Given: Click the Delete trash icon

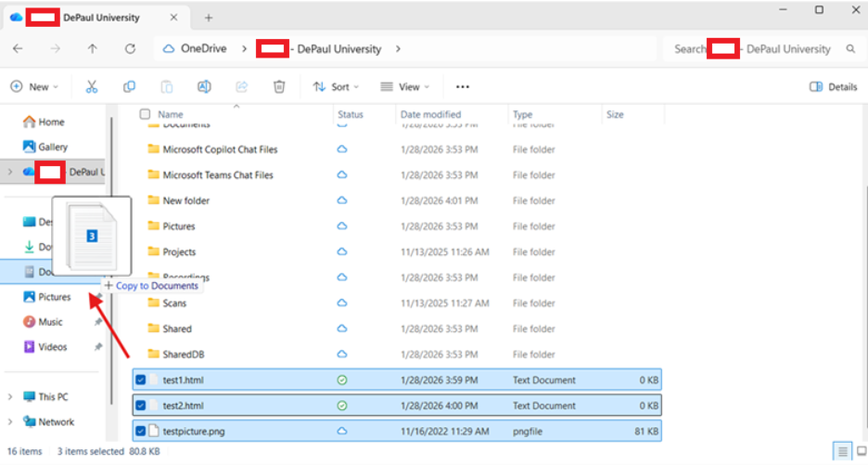Looking at the screenshot, I should tap(279, 86).
